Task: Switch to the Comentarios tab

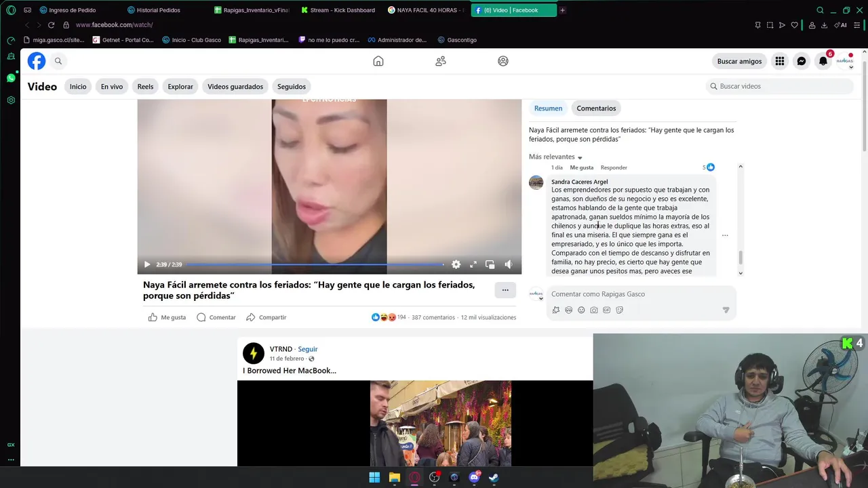Action: (x=596, y=108)
